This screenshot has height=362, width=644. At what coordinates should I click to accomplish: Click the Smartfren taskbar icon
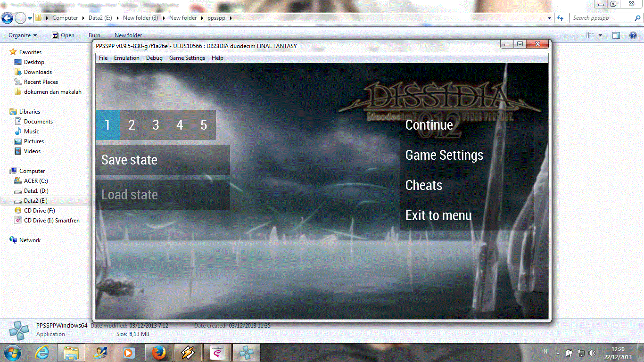pos(217,353)
